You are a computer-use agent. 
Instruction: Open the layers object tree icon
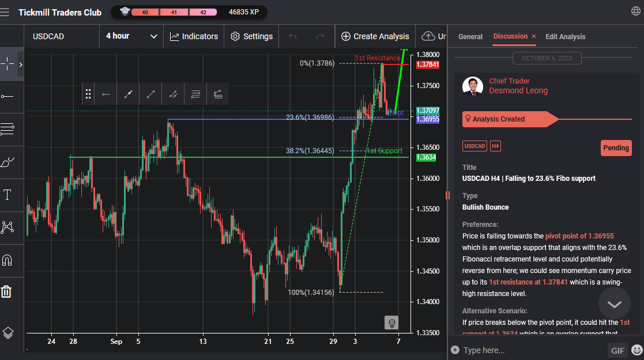[8, 332]
